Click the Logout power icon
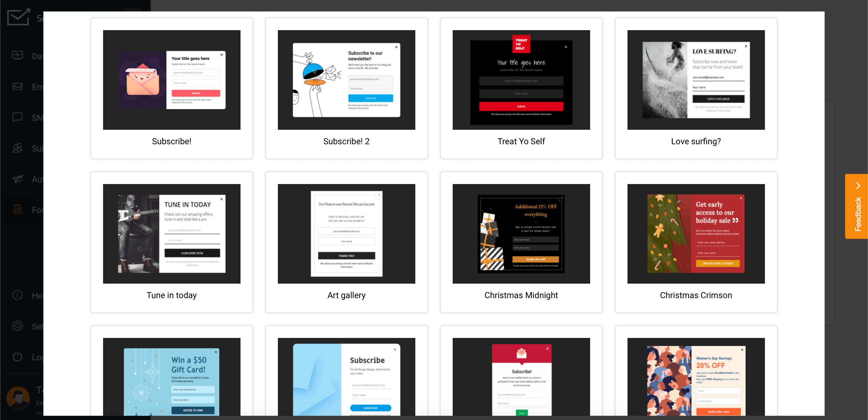The height and width of the screenshot is (420, 868). (x=17, y=357)
